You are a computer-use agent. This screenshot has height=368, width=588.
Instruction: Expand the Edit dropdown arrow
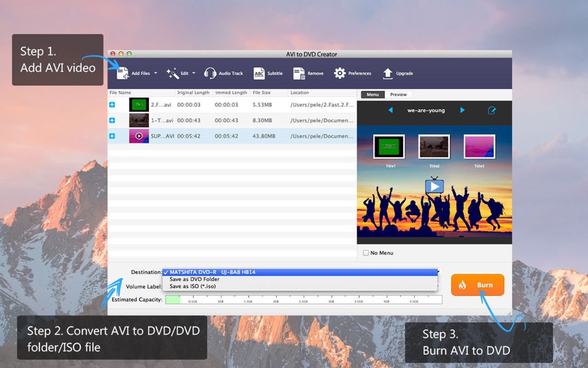pyautogui.click(x=194, y=73)
